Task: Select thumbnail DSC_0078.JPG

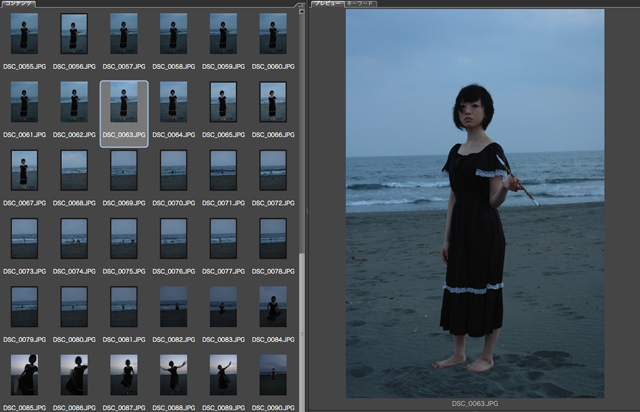Action: click(272, 238)
